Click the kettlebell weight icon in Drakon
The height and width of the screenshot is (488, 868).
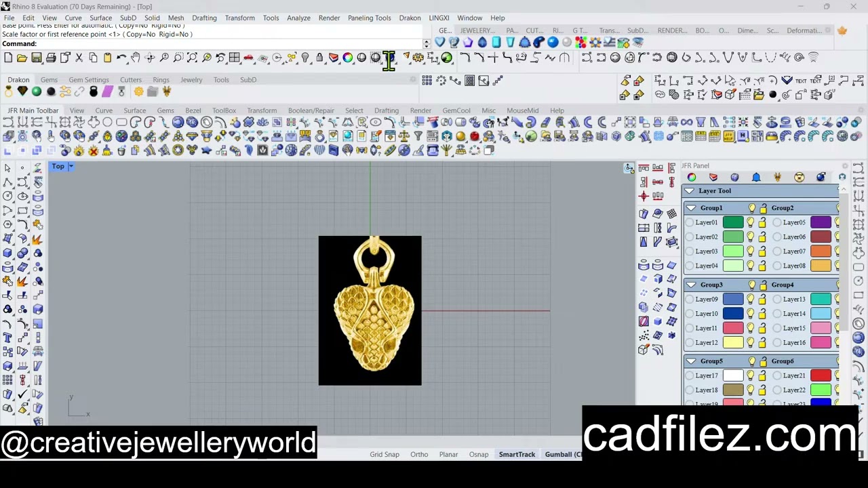94,91
